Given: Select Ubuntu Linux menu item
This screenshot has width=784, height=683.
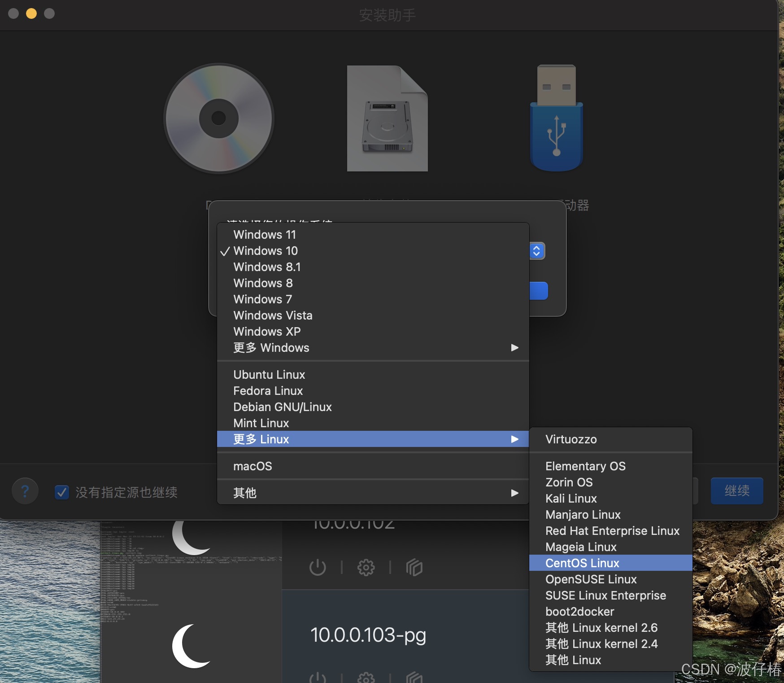Looking at the screenshot, I should (373, 375).
